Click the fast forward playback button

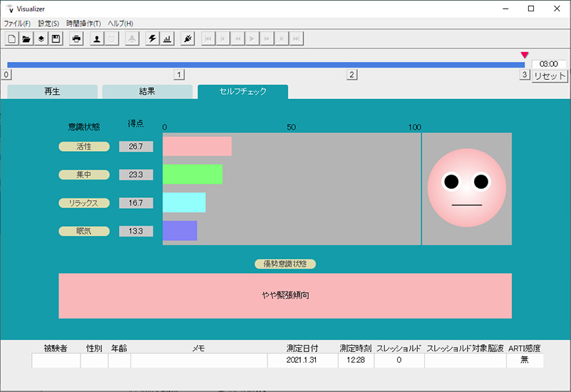(267, 38)
